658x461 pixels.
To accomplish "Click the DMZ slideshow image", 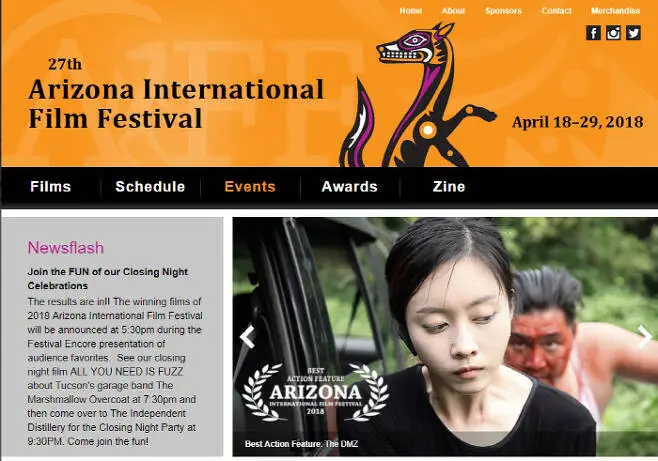I will (x=445, y=336).
